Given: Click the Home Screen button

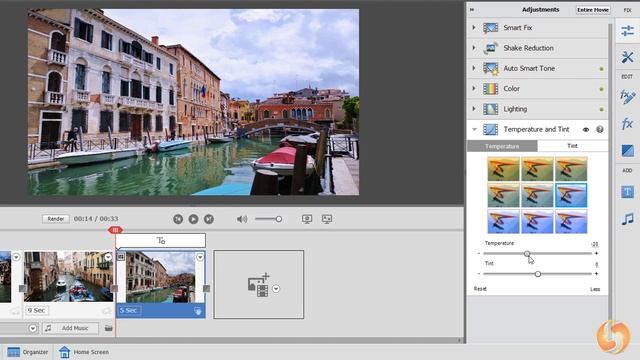Looking at the screenshot, I should tap(84, 352).
